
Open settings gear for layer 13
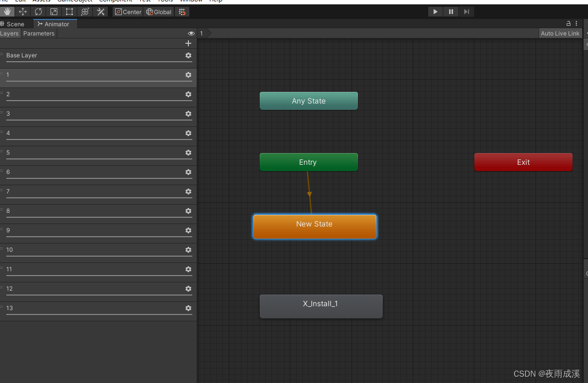pos(188,308)
